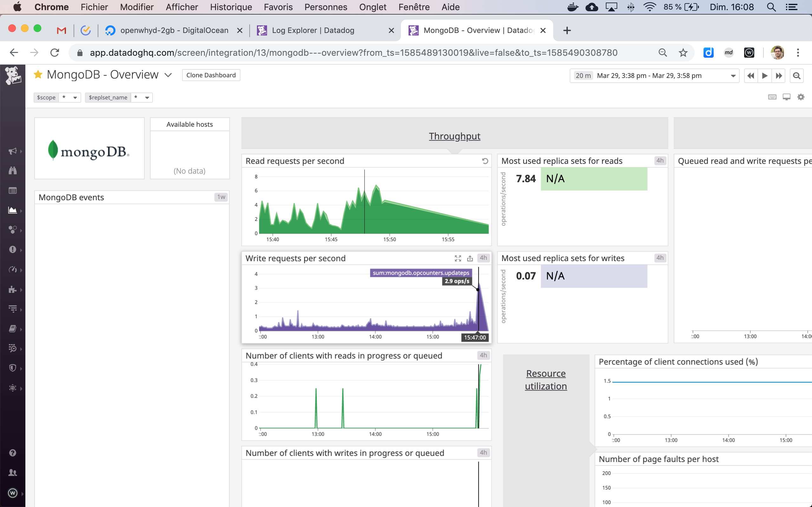Open the Historique menu in the menu bar

point(231,7)
